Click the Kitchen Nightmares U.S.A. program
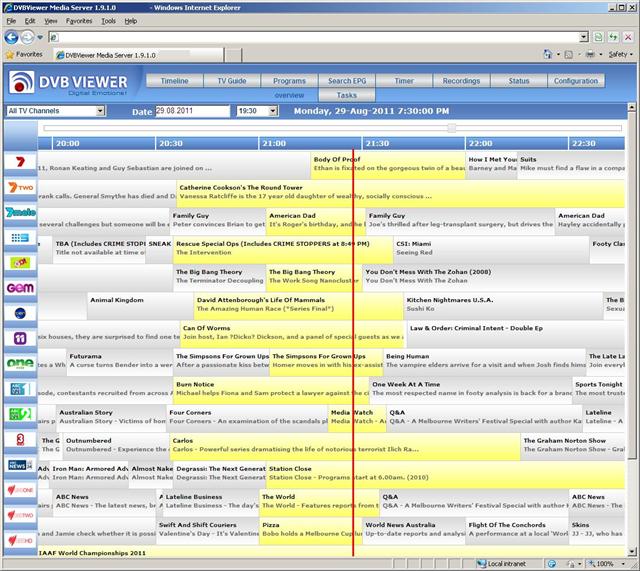Image resolution: width=640 pixels, height=571 pixels. coord(503,306)
